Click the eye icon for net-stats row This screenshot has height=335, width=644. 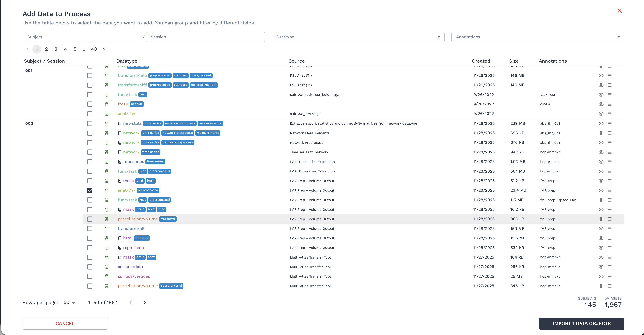tap(601, 123)
